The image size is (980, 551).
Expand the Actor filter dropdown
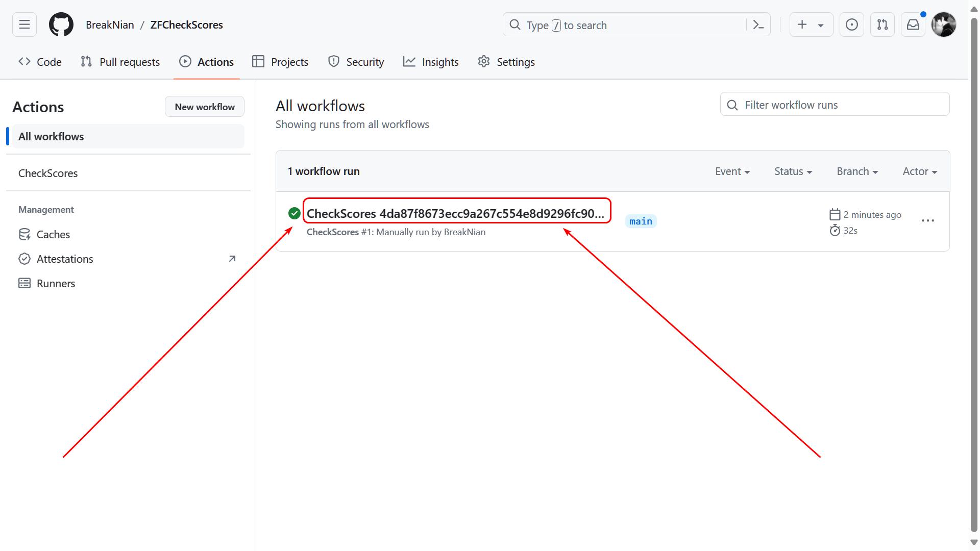coord(919,171)
